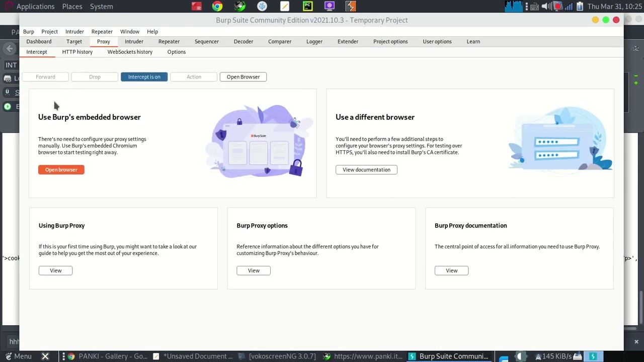Click the embedded browser illustration
This screenshot has height=362, width=644.
point(259,141)
